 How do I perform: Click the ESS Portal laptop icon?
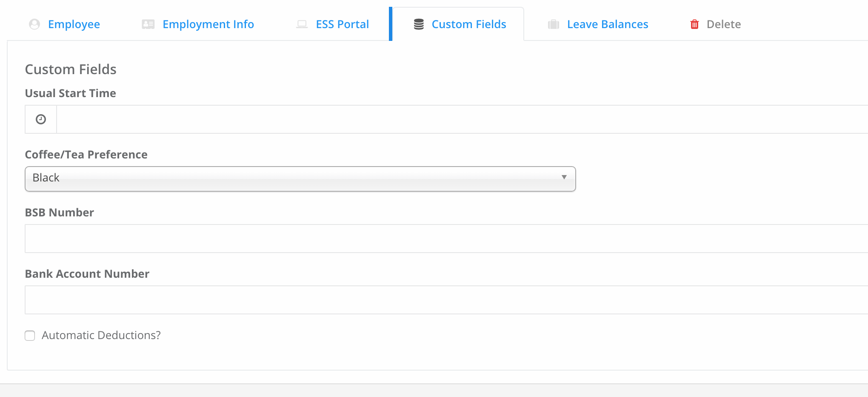pyautogui.click(x=302, y=24)
